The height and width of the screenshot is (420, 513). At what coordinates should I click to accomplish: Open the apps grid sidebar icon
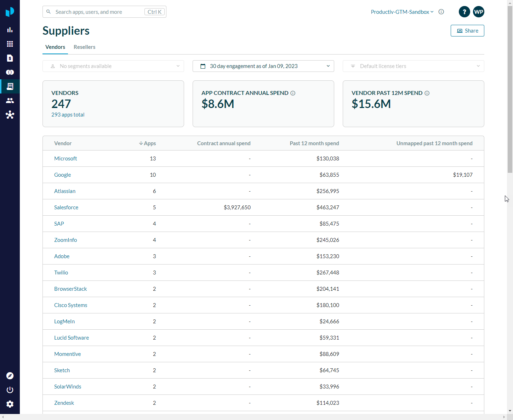10,44
